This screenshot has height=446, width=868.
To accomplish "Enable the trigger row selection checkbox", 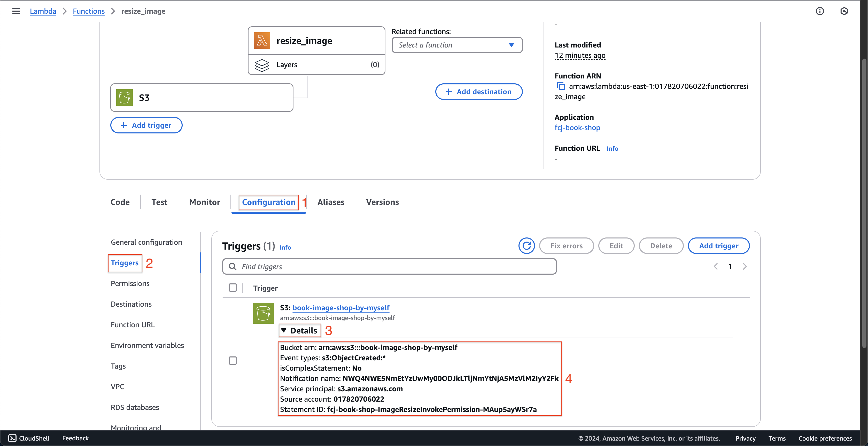I will pyautogui.click(x=233, y=360).
